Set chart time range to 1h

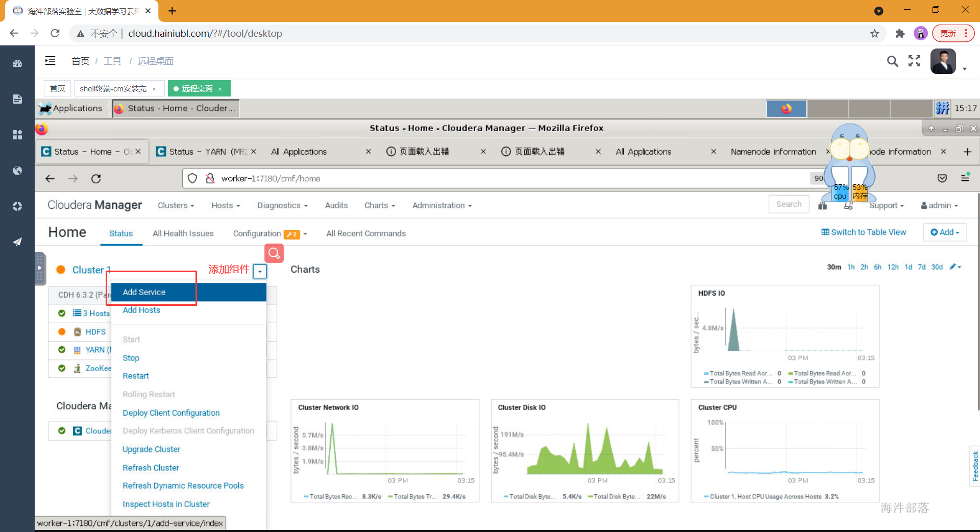pos(851,267)
